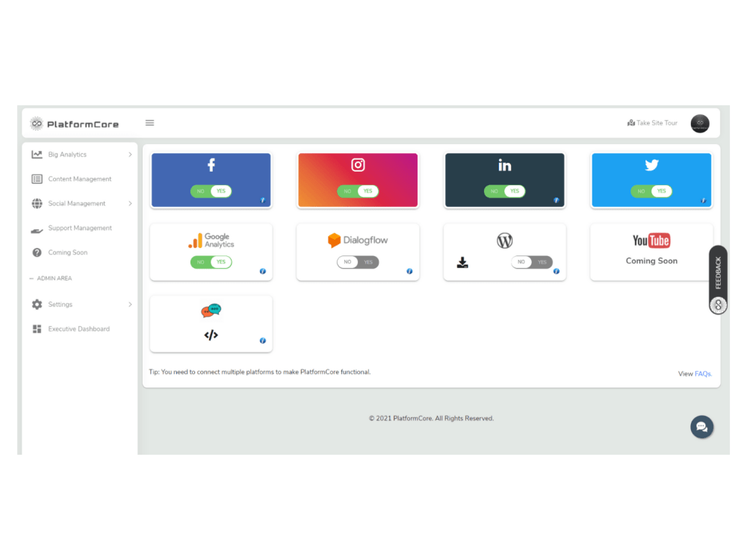Image resolution: width=747 pixels, height=560 pixels.
Task: Click the Google Analytics logo
Action: pyautogui.click(x=211, y=240)
